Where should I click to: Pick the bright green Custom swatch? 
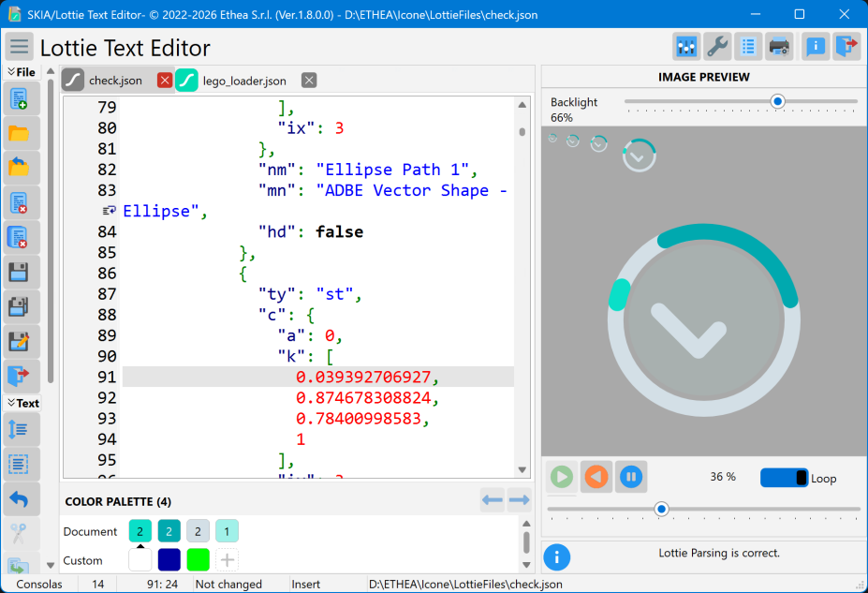[x=199, y=560]
